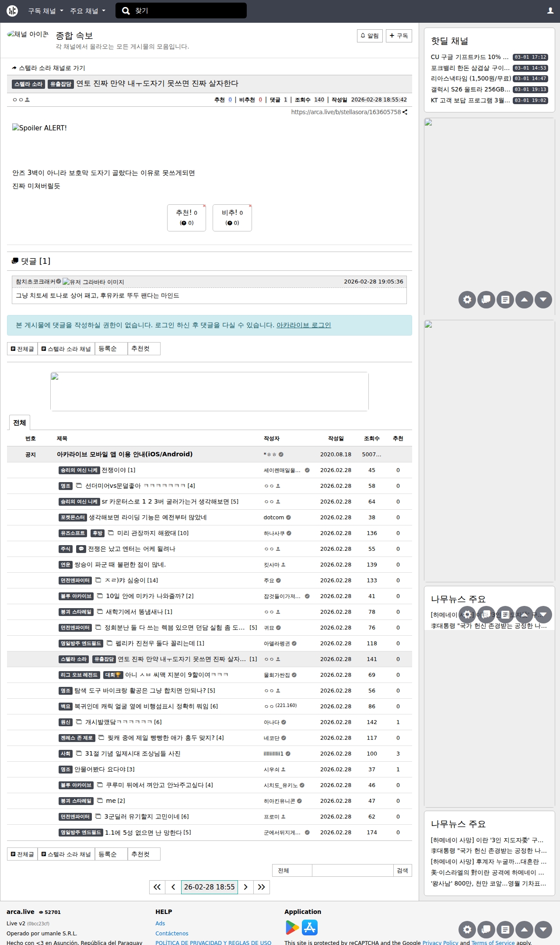Select the 전체 tab above the post table
The width and height of the screenshot is (560, 945).
point(19,423)
